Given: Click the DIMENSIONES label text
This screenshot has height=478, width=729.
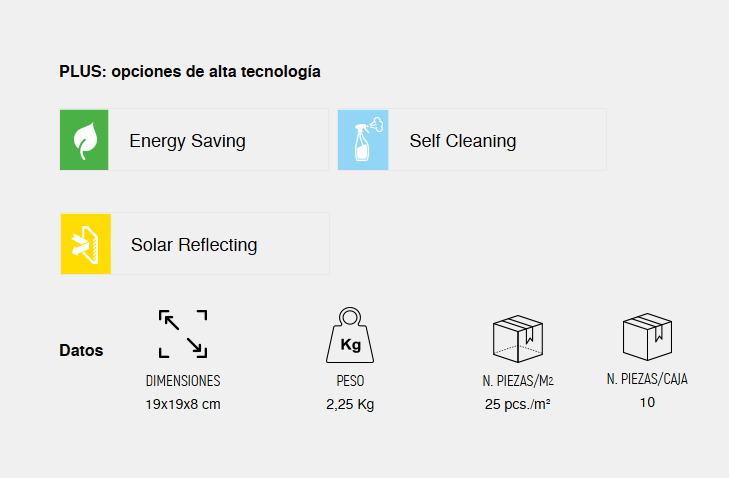Looking at the screenshot, I should point(183,381).
